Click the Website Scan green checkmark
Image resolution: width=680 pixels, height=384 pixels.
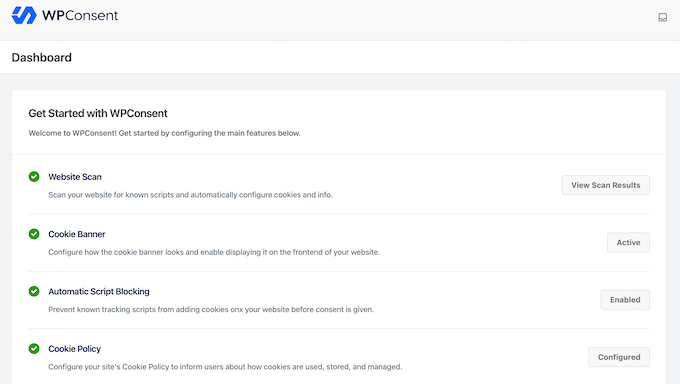tap(34, 177)
